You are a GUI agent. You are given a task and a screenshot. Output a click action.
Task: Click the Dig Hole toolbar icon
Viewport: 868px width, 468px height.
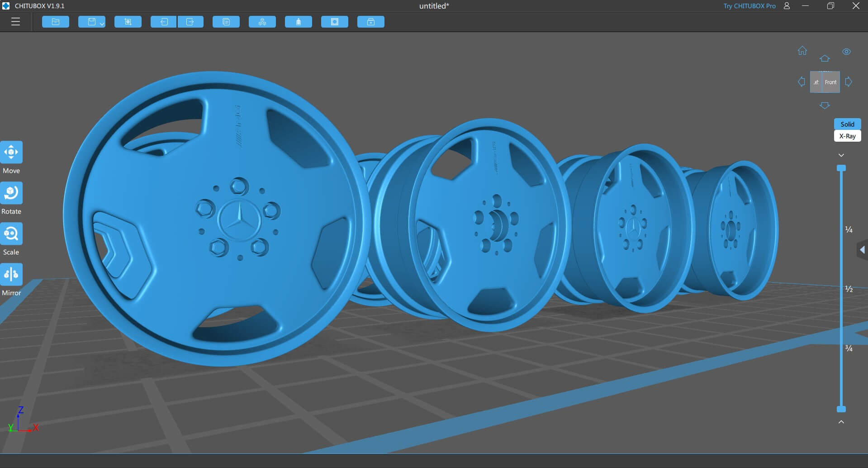click(335, 22)
